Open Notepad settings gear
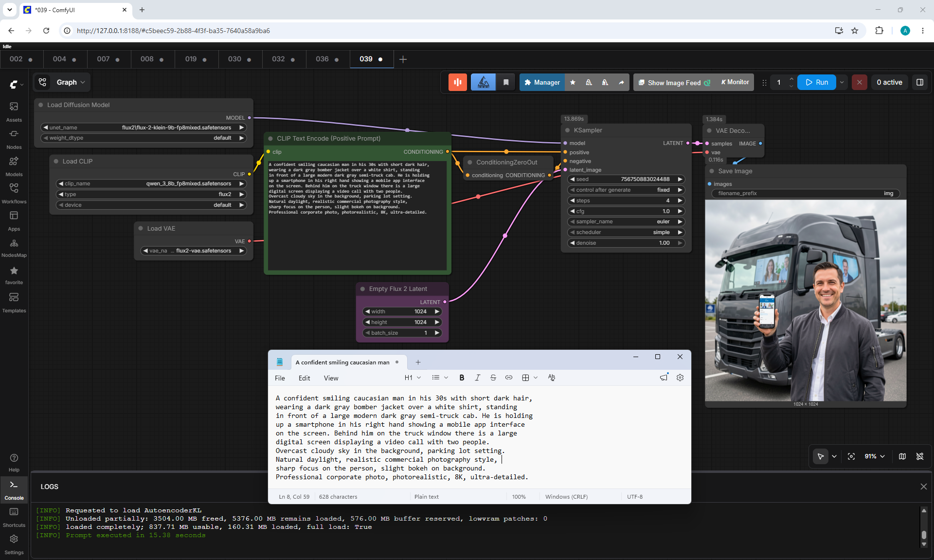Screen dimensions: 934x560 (680, 378)
